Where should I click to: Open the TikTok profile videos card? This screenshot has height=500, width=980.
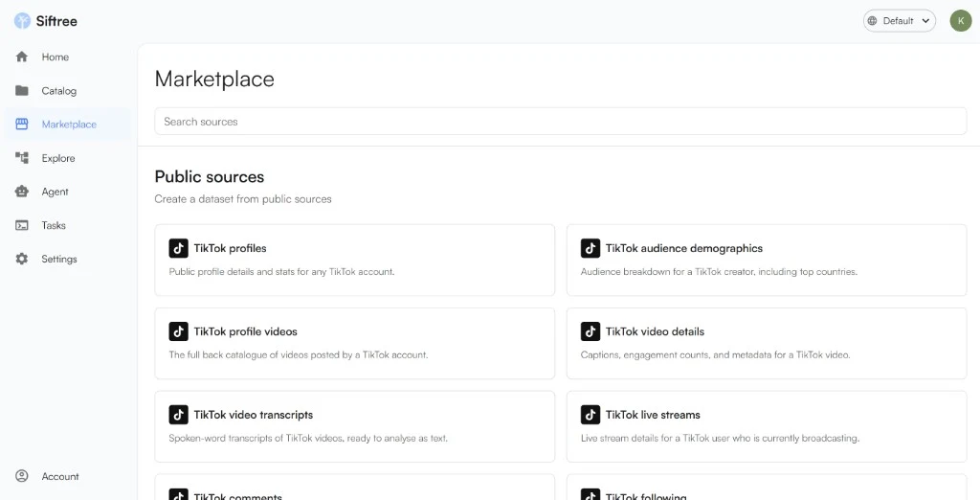(355, 343)
